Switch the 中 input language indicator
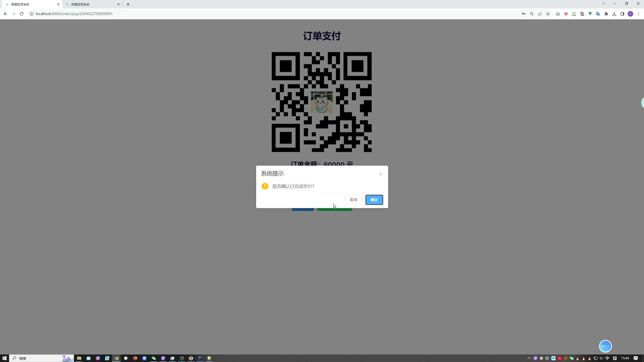 [x=608, y=358]
